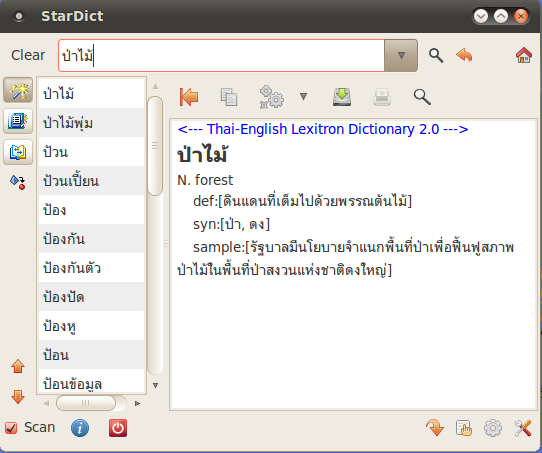Select ป่าไม้พุ่ม in the word list

pyautogui.click(x=91, y=123)
